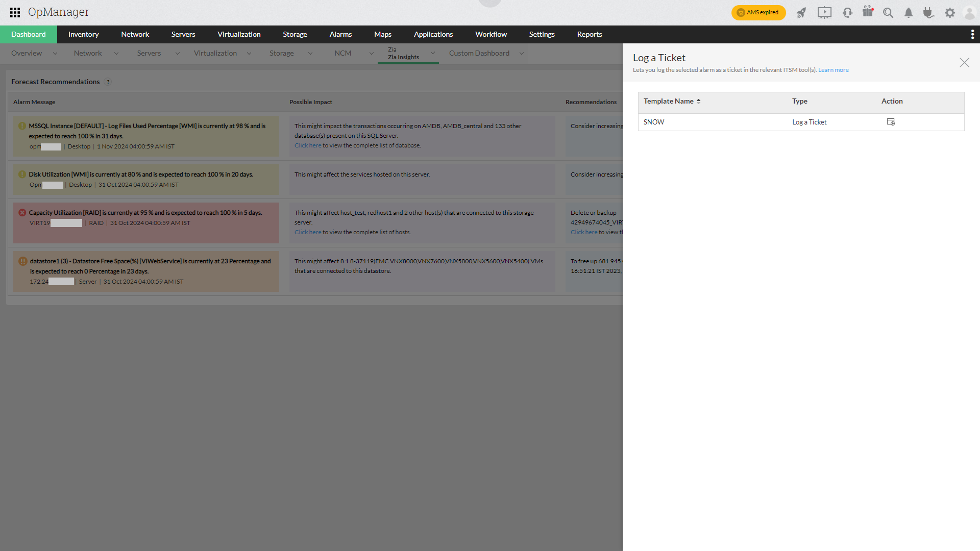Click here to view complete list of hosts

pyautogui.click(x=308, y=232)
